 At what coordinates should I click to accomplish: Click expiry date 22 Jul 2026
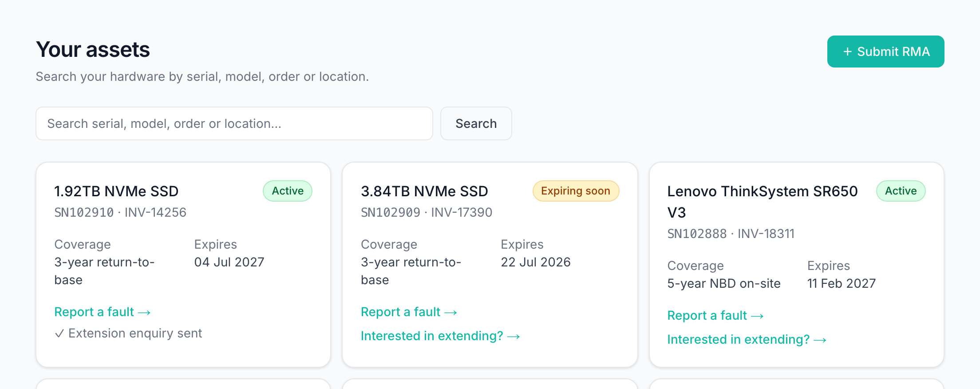(x=536, y=262)
